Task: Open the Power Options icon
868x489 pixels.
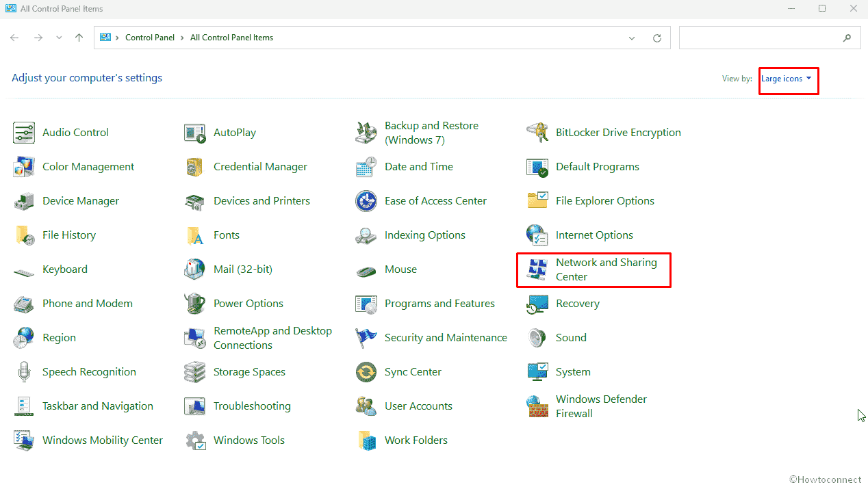Action: click(x=195, y=304)
